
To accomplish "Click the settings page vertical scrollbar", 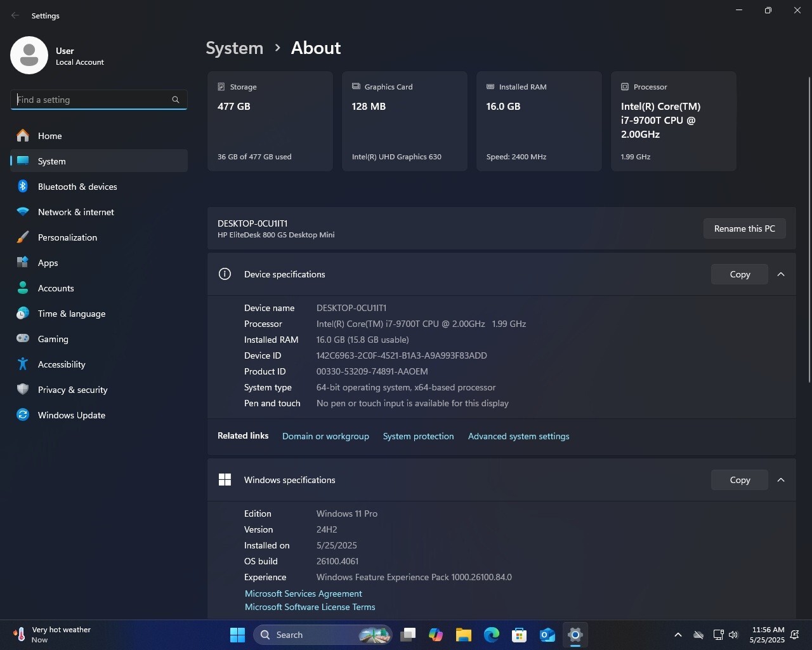I will 809,229.
